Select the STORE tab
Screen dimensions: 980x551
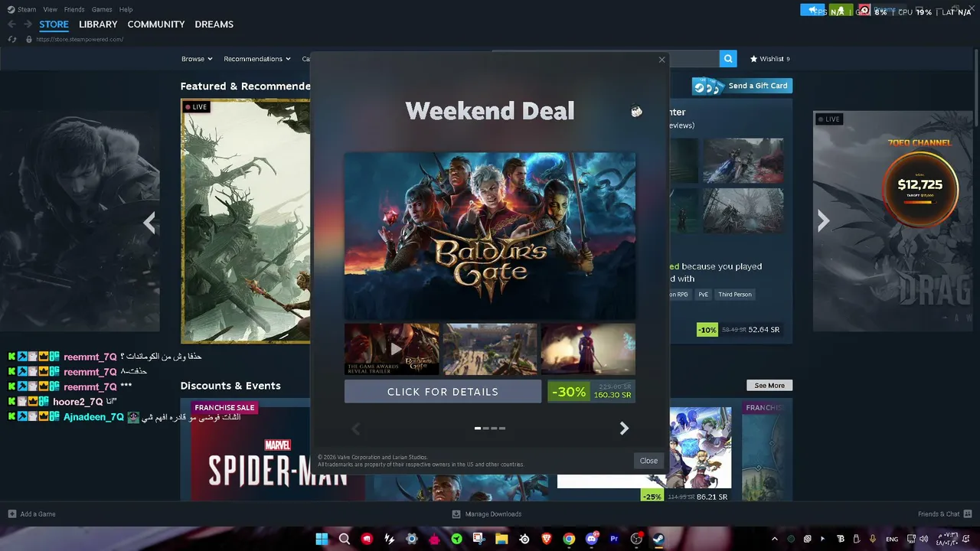coord(54,24)
